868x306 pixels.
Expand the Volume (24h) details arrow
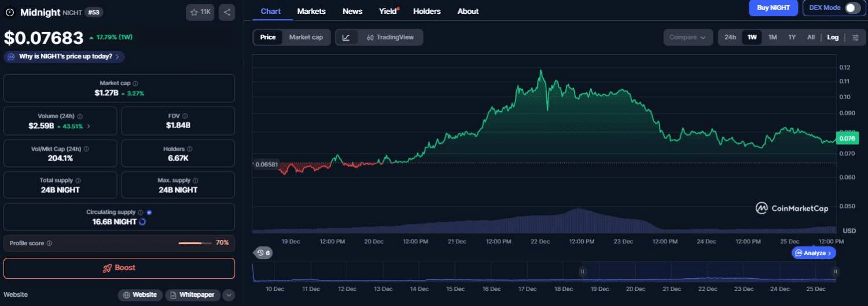coord(89,126)
